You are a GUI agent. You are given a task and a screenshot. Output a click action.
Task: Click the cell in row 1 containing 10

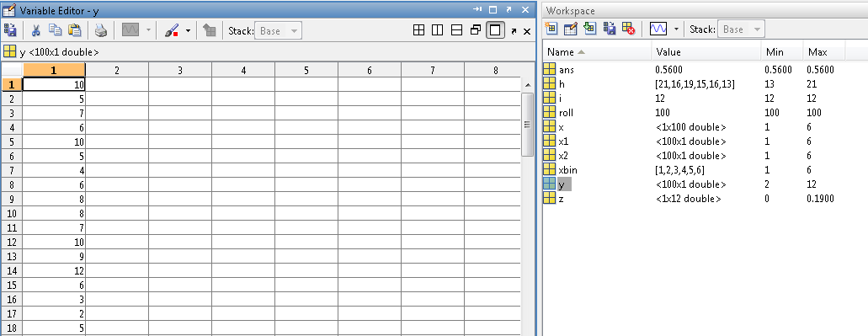coord(54,84)
